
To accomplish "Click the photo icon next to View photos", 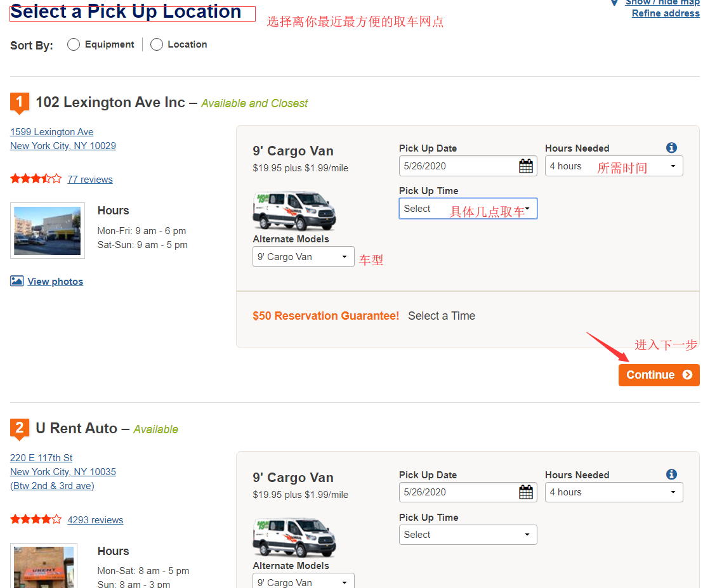I will click(17, 281).
